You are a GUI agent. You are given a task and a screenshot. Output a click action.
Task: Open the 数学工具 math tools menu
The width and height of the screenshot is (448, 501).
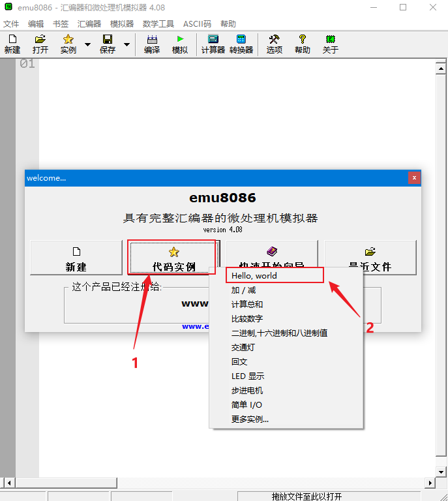click(158, 24)
